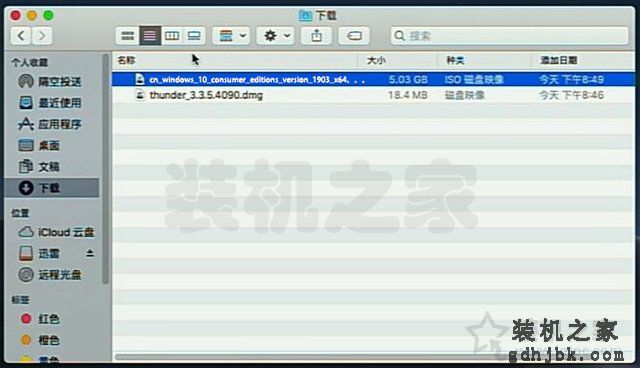Click the sidebar vertical scrollbar
This screenshot has height=368, width=640.
[106, 169]
